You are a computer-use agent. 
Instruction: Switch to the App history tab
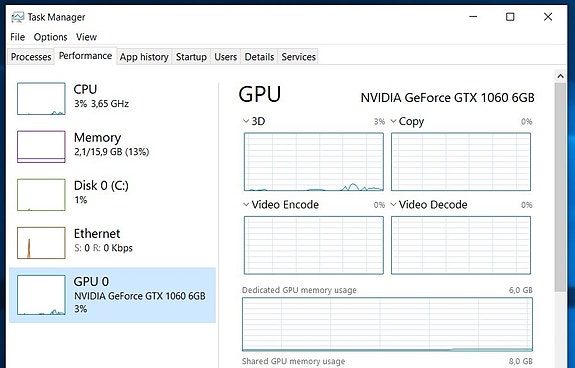pyautogui.click(x=144, y=57)
